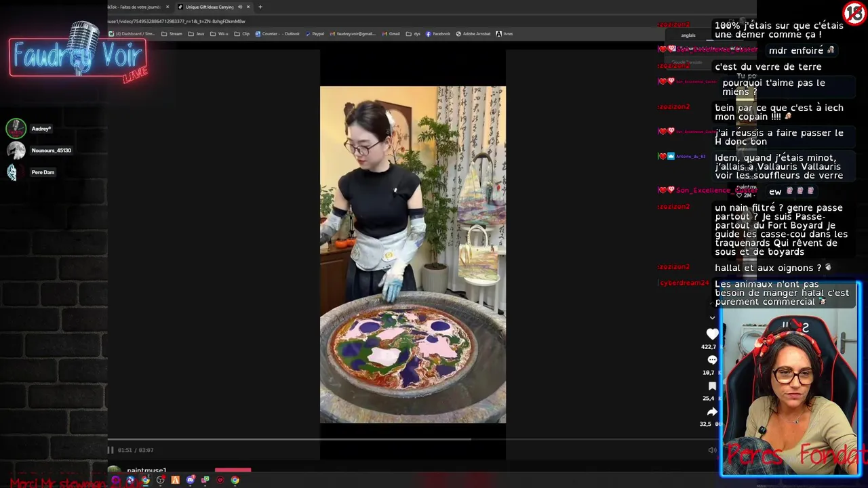Open the Clip bookmarks folder
Viewport: 868px width, 488px height.
pos(242,34)
